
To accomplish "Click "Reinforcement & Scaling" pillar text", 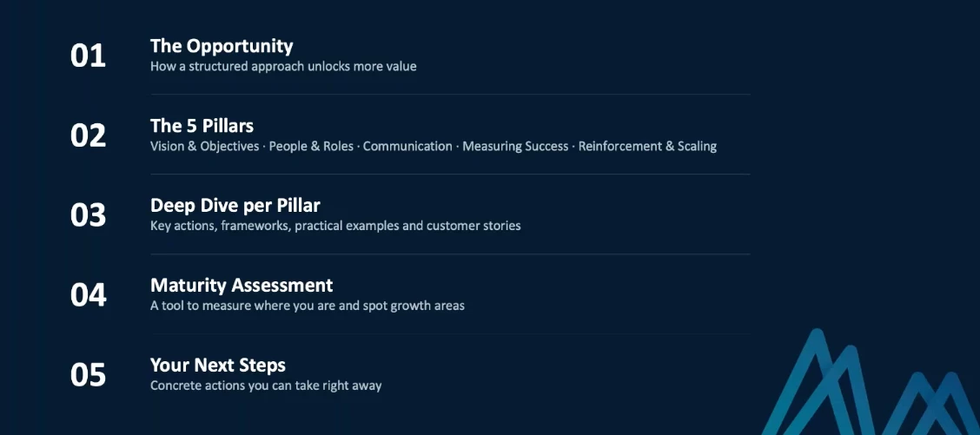I will pyautogui.click(x=647, y=147).
